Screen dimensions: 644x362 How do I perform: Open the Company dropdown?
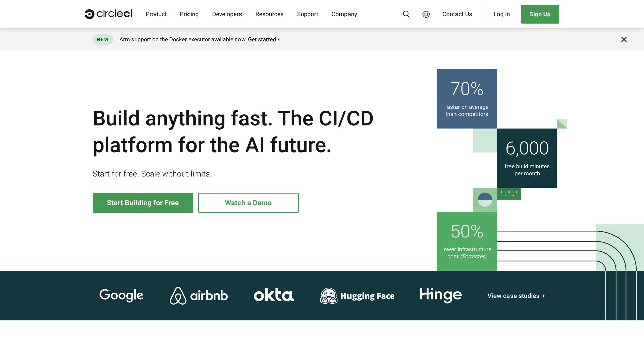coord(344,14)
